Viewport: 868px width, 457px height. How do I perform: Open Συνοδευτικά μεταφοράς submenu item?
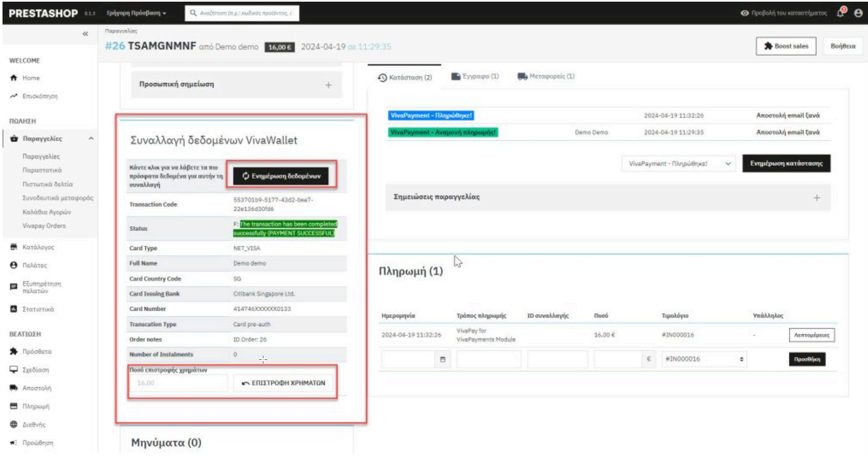(58, 198)
